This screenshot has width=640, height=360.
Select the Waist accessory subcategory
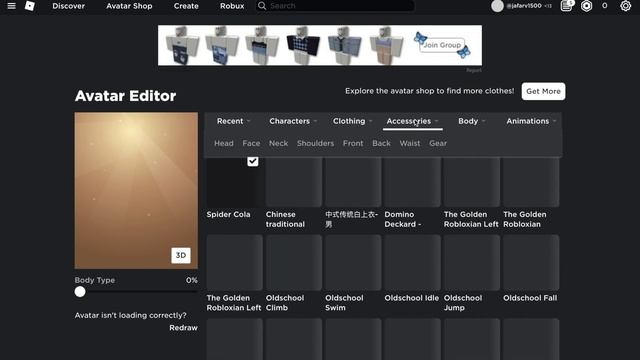(410, 143)
